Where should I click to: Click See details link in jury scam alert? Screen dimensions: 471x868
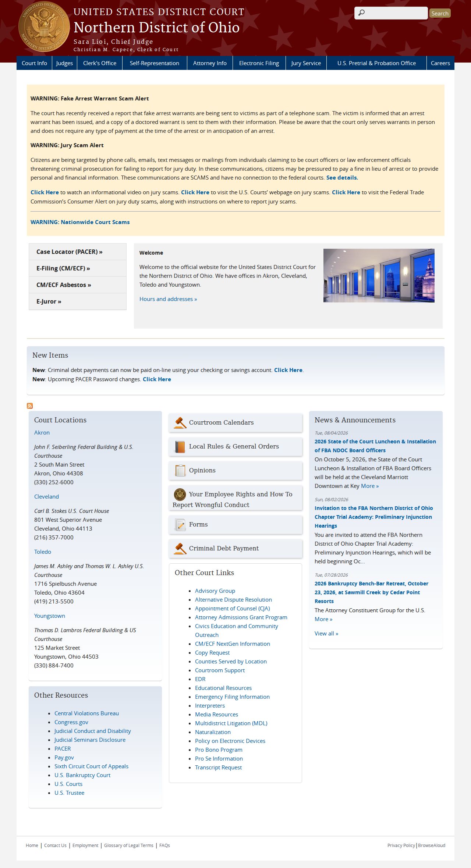pos(342,178)
